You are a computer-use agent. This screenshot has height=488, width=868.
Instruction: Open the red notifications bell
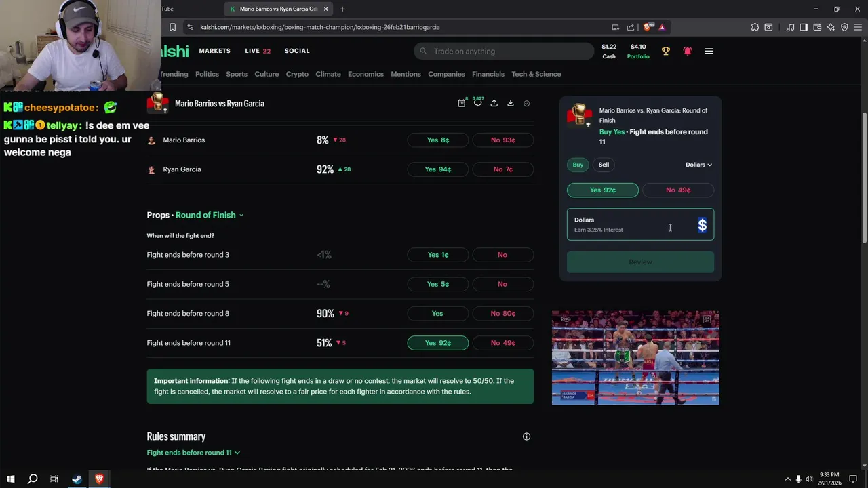tap(688, 51)
